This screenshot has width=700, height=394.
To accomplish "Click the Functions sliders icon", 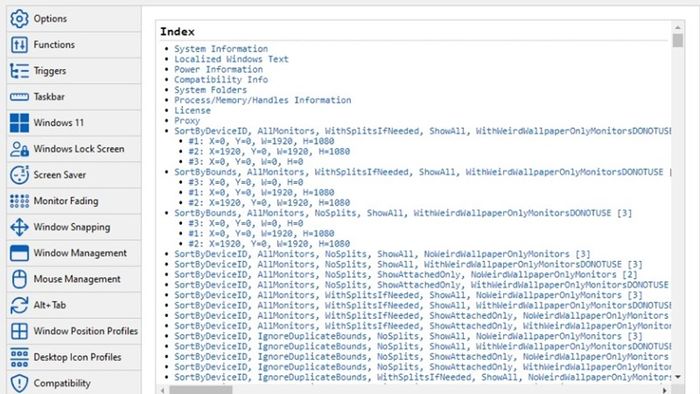I will pyautogui.click(x=19, y=45).
